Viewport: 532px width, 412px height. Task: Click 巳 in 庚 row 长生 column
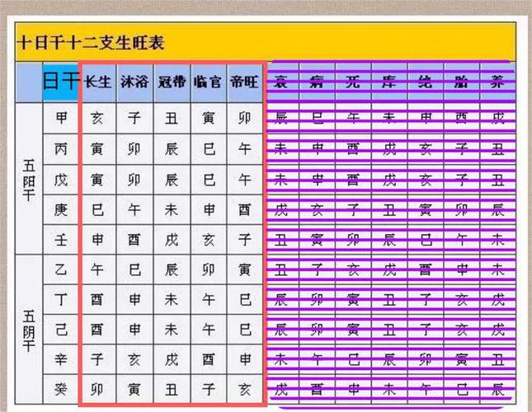pyautogui.click(x=97, y=210)
